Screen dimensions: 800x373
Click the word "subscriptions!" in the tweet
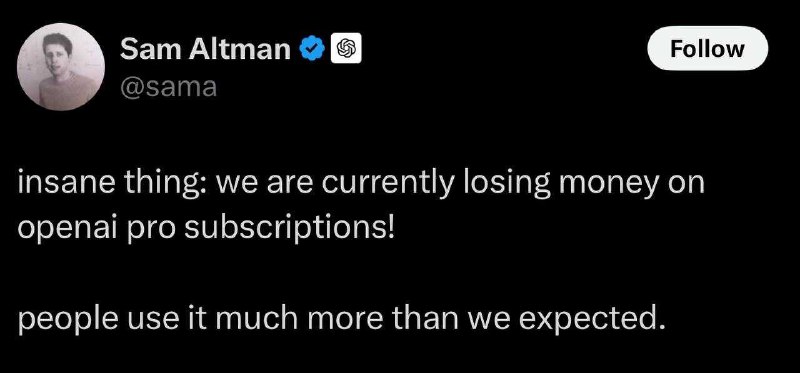point(289,230)
